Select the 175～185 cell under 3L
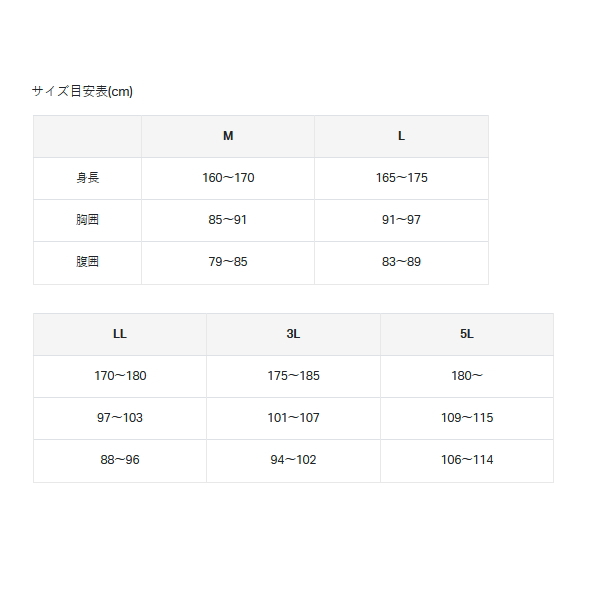600x600 pixels. (x=293, y=376)
